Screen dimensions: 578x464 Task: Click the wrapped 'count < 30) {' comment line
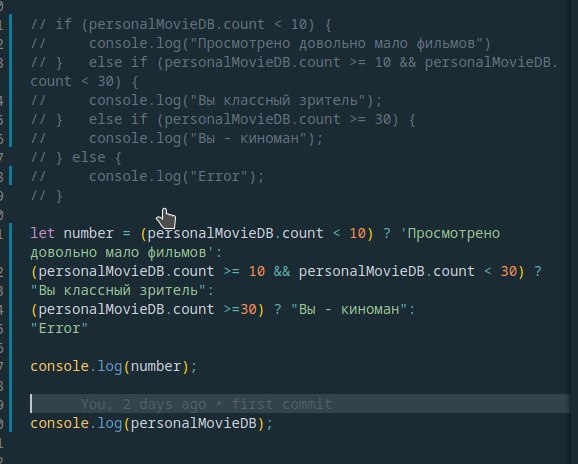tap(84, 81)
